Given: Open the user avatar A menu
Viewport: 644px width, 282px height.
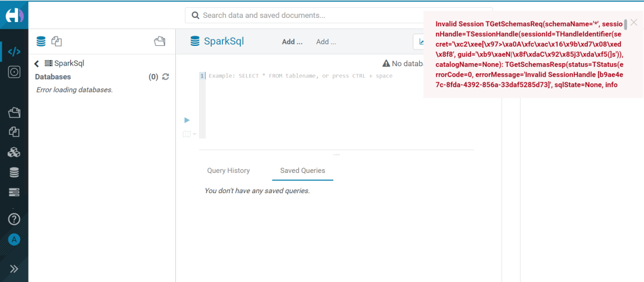Looking at the screenshot, I should click(14, 240).
